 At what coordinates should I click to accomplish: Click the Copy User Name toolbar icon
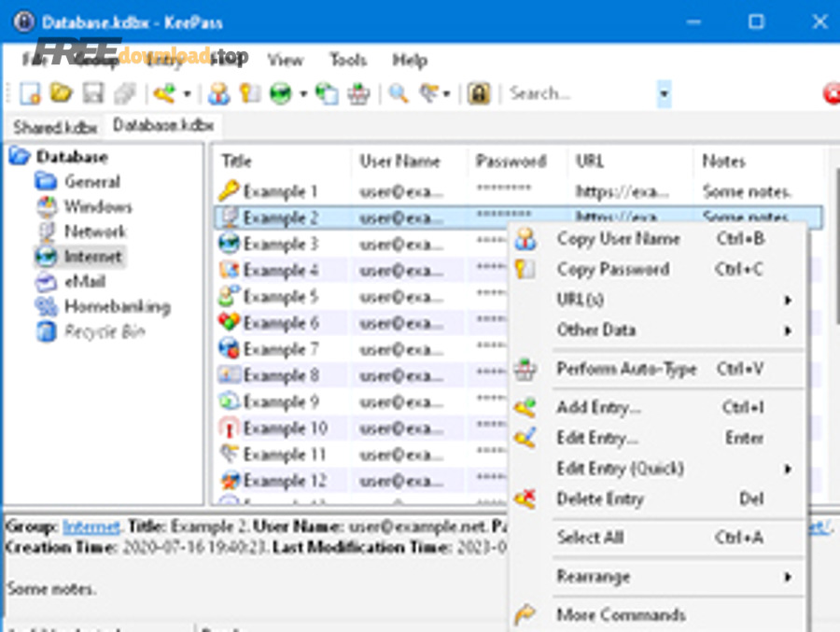[x=218, y=93]
